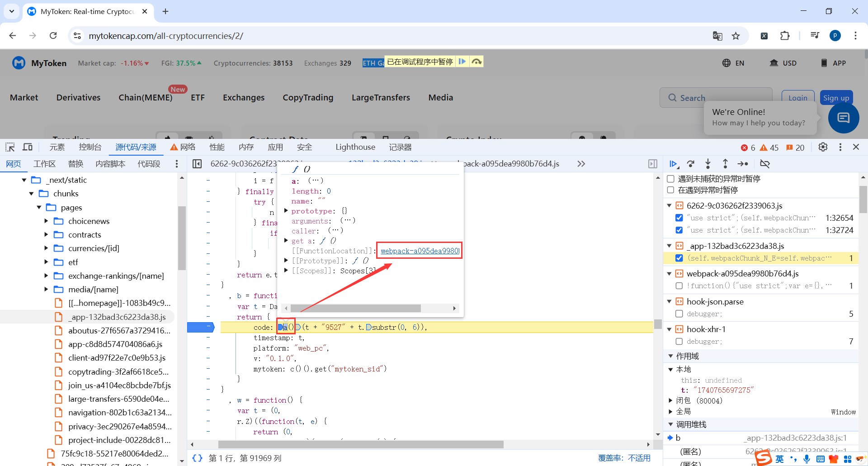Click the code editor horizontal scrollbar

361,445
